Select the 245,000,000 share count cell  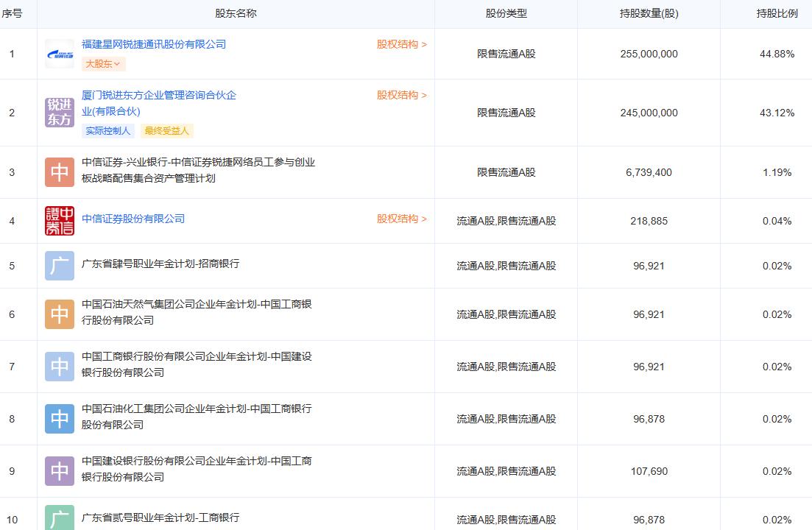click(649, 113)
